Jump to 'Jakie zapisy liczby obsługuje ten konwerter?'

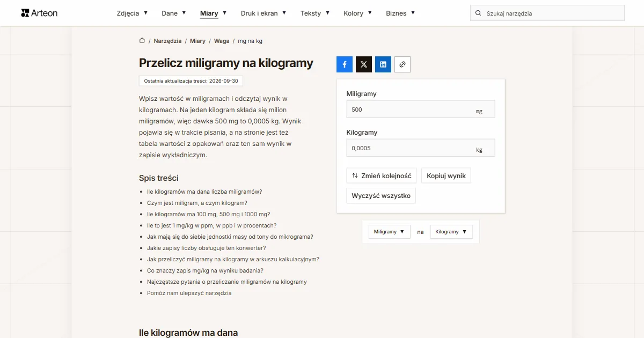coord(207,248)
